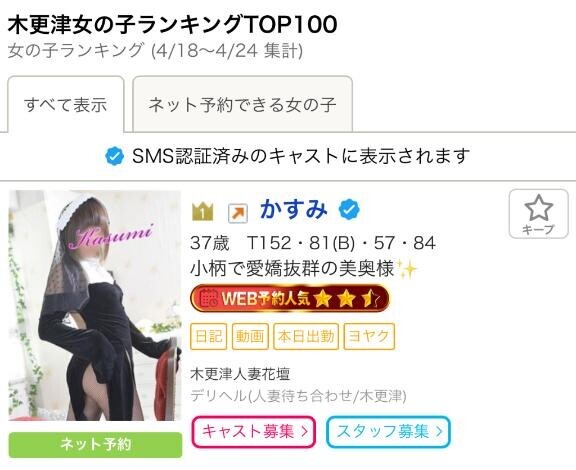Open the かすみ profile name link

(294, 209)
